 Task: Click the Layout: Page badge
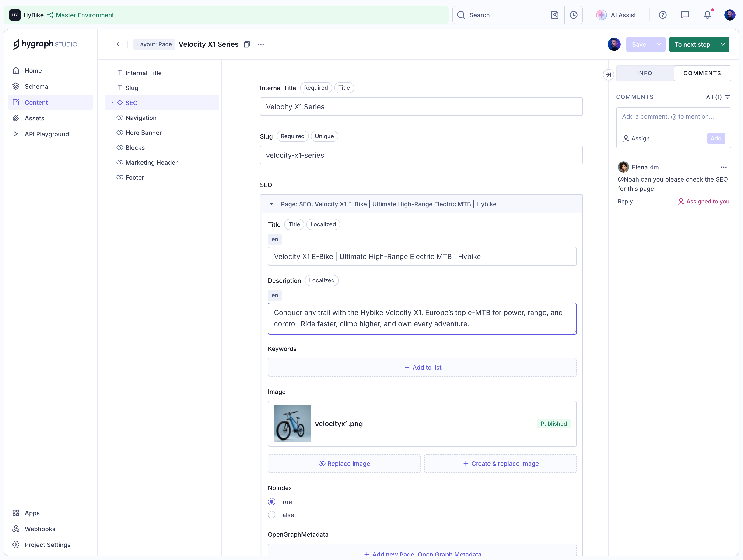click(154, 44)
